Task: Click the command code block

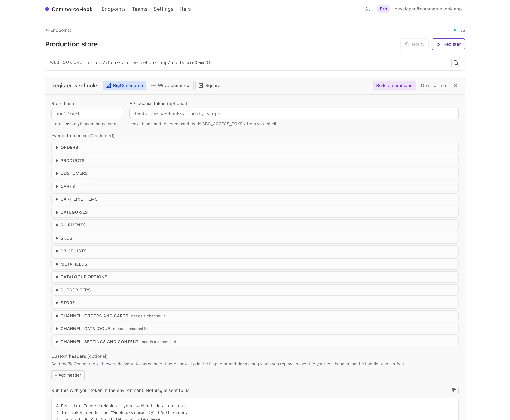Action: tap(255, 409)
